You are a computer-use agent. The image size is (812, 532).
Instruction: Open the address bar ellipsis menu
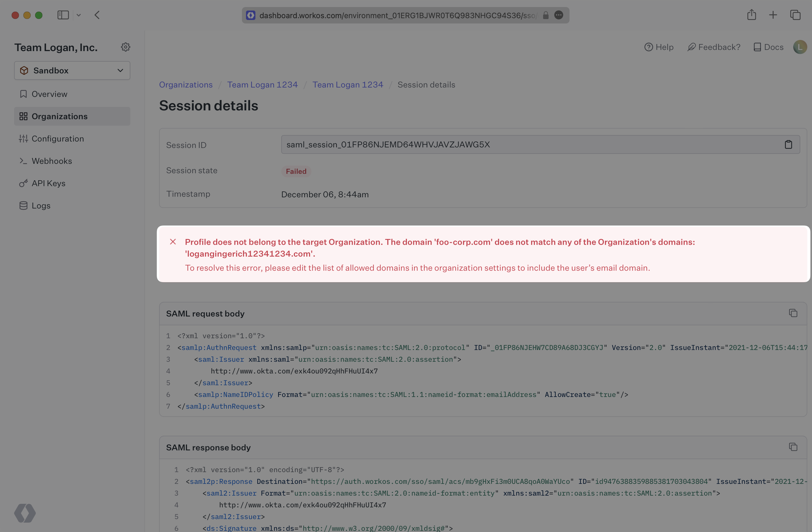coord(559,15)
